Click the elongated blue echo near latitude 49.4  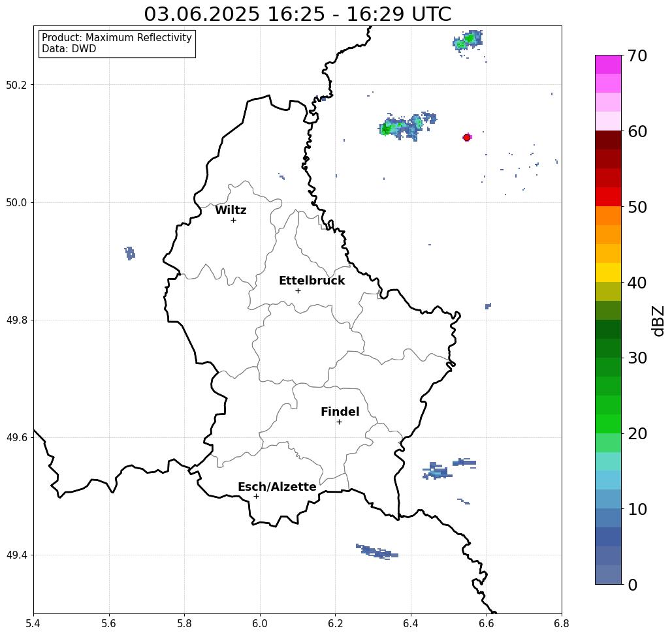point(377,552)
